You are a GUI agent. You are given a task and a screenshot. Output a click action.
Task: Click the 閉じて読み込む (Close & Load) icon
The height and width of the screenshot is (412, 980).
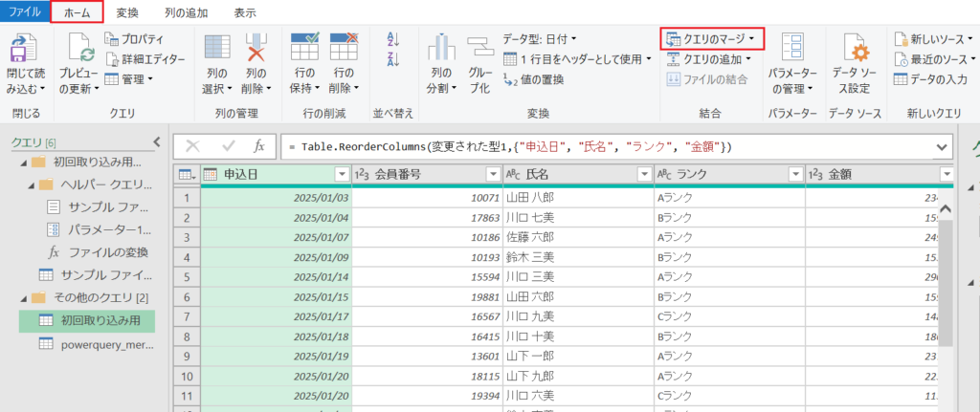[23, 48]
